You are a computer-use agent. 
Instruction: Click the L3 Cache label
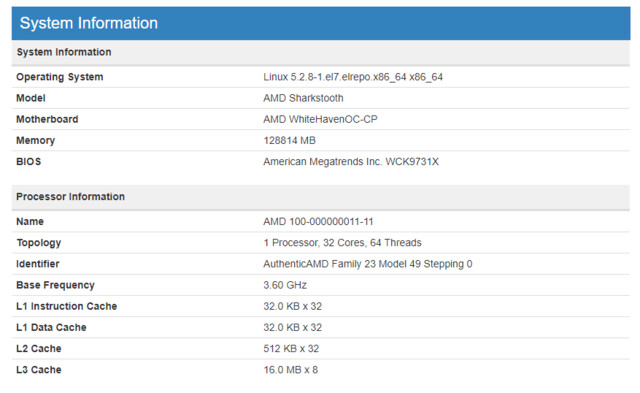(x=39, y=370)
